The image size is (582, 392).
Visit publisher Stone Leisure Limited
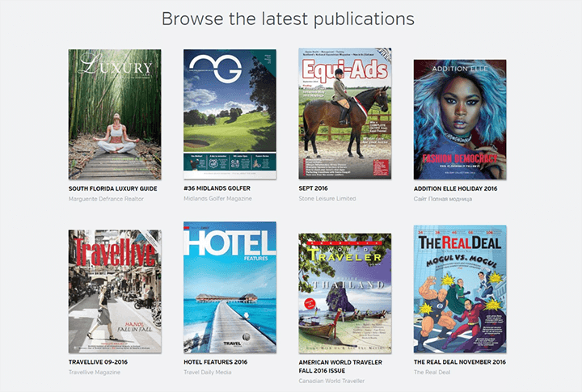[x=327, y=199]
